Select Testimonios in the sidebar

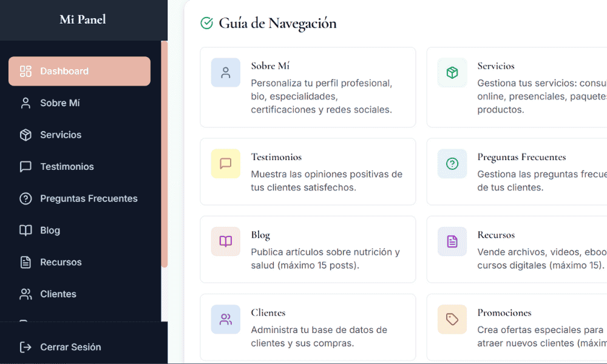[x=67, y=166]
